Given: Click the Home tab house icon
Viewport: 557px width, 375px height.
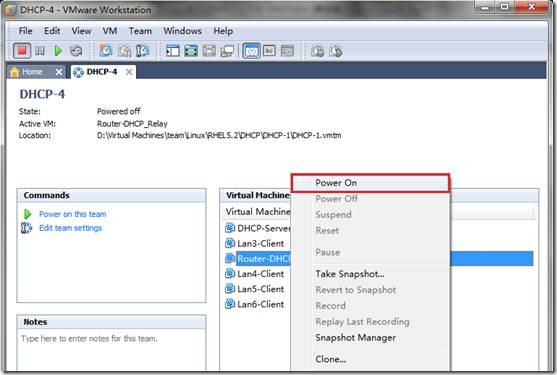Looking at the screenshot, I should [15, 72].
